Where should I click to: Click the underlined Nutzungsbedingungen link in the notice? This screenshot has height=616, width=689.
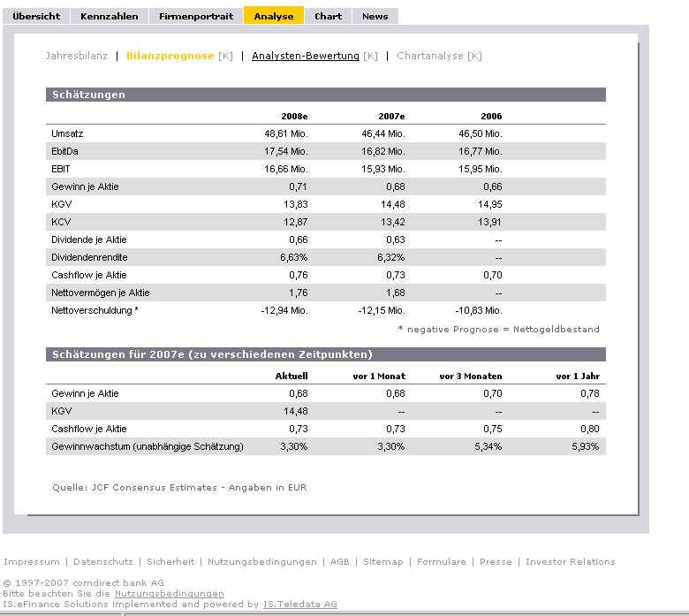(169, 594)
